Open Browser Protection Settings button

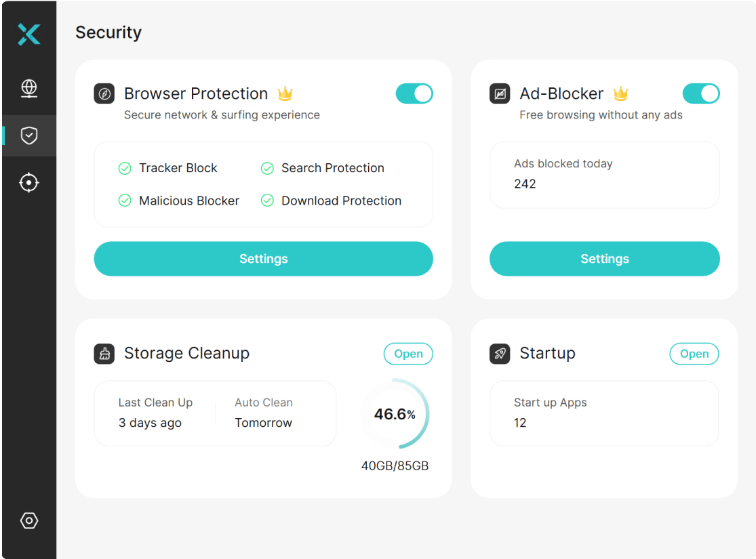pyautogui.click(x=263, y=259)
